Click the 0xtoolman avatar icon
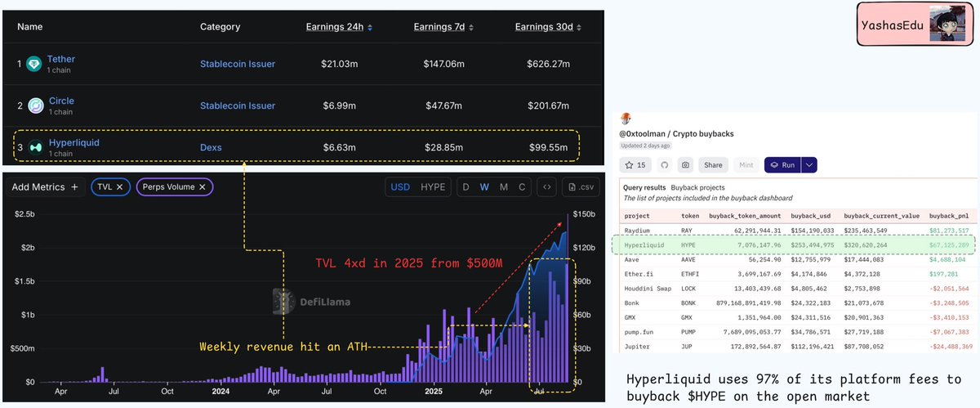The width and height of the screenshot is (980, 408). (x=626, y=119)
